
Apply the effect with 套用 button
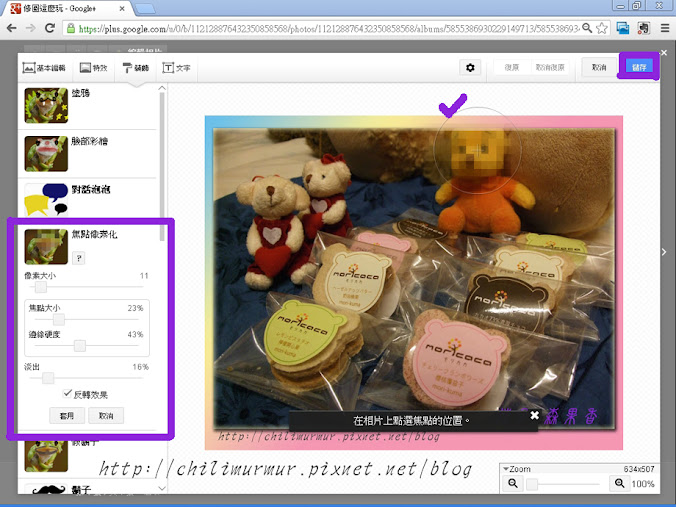coord(66,416)
